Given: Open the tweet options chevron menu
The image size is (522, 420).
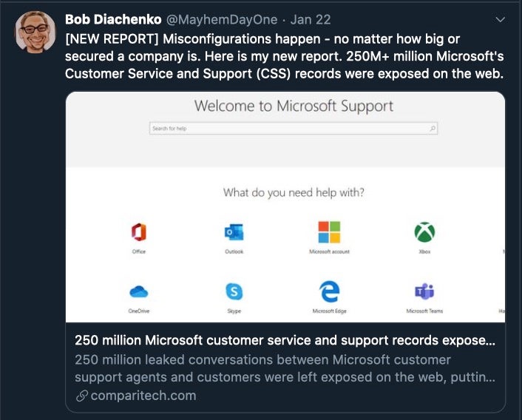Looking at the screenshot, I should point(501,18).
